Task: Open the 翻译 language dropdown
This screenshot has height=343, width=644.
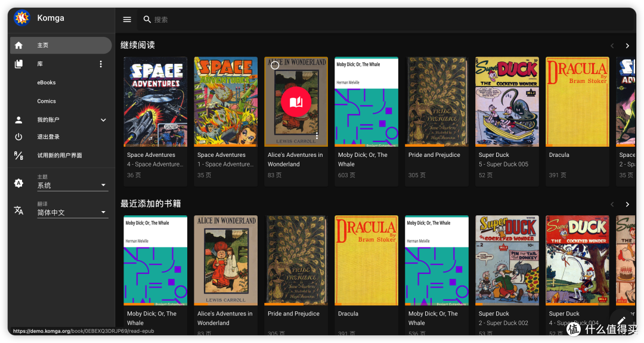Action: (x=73, y=212)
